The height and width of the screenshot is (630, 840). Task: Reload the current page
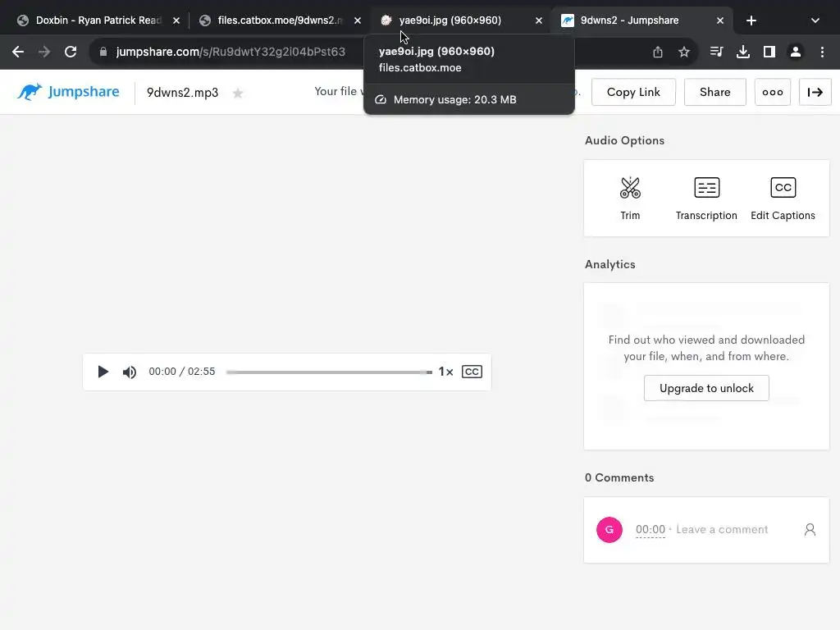[71, 52]
